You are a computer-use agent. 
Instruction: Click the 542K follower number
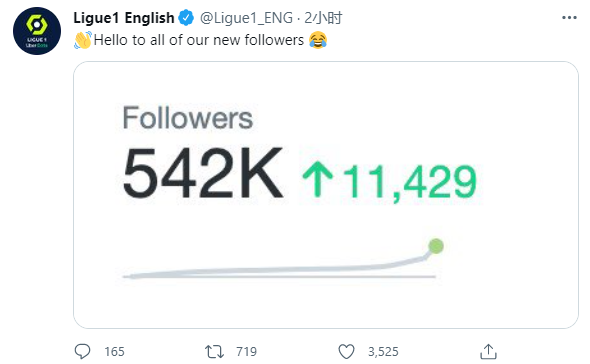(x=202, y=173)
